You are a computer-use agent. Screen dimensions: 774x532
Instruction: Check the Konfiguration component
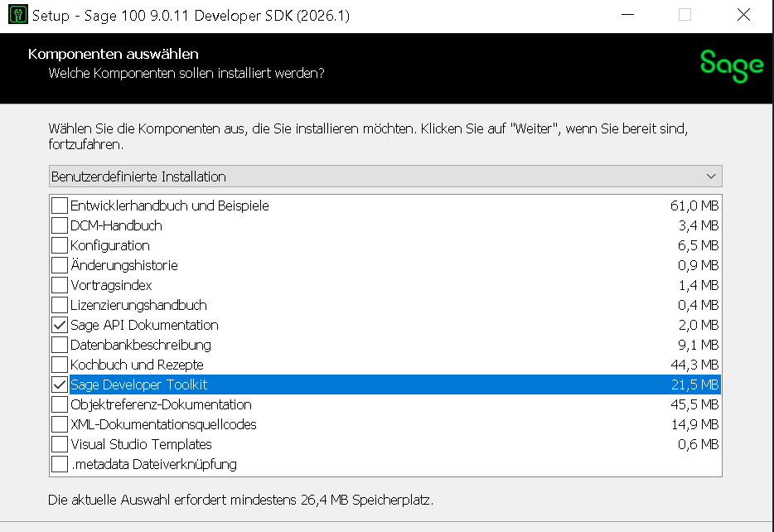click(60, 245)
